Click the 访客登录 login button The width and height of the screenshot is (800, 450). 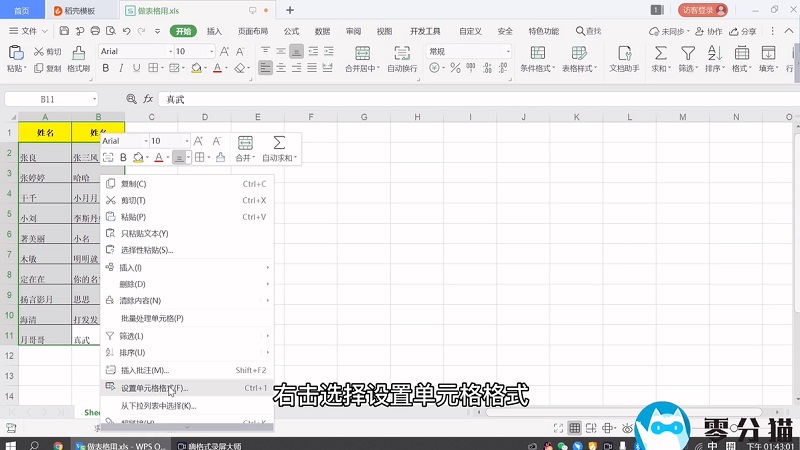[x=699, y=10]
